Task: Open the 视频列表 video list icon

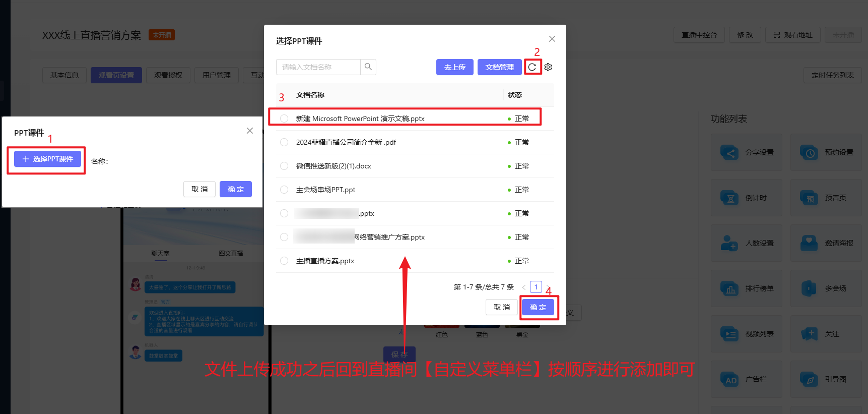Action: pyautogui.click(x=729, y=334)
